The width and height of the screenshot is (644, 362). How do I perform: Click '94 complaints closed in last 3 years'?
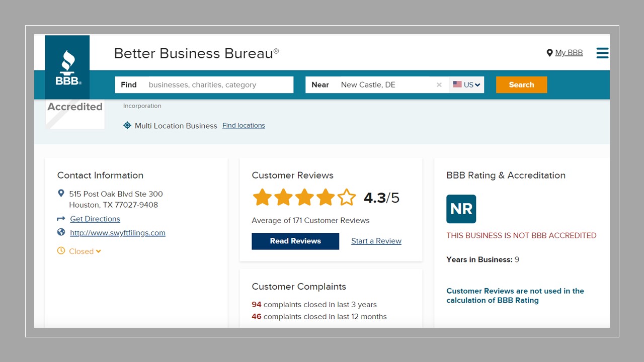pyautogui.click(x=314, y=305)
